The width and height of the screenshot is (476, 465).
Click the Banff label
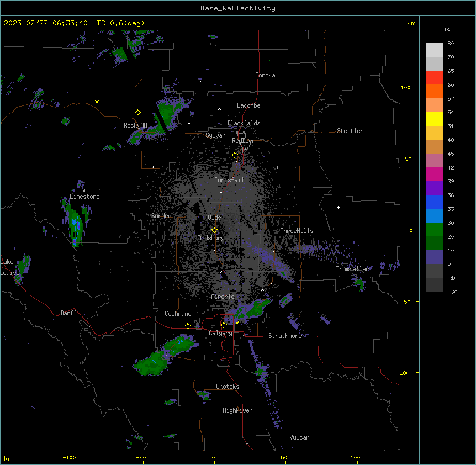point(68,313)
